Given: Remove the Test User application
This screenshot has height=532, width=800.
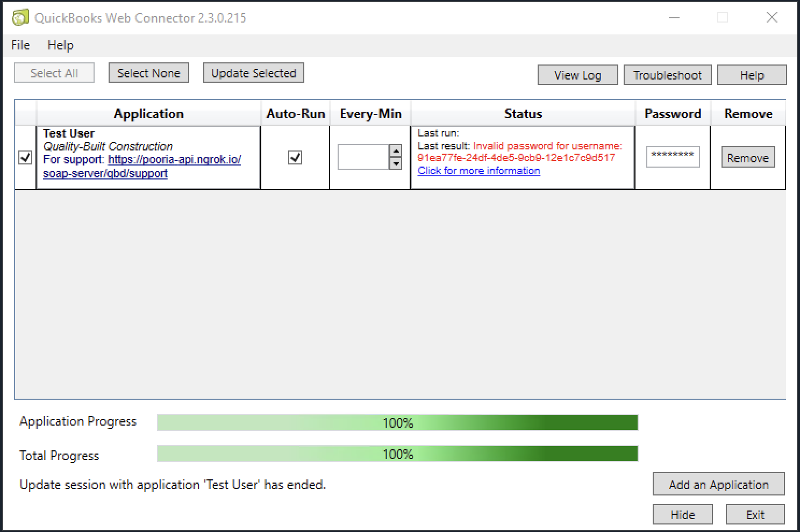Looking at the screenshot, I should tap(748, 158).
